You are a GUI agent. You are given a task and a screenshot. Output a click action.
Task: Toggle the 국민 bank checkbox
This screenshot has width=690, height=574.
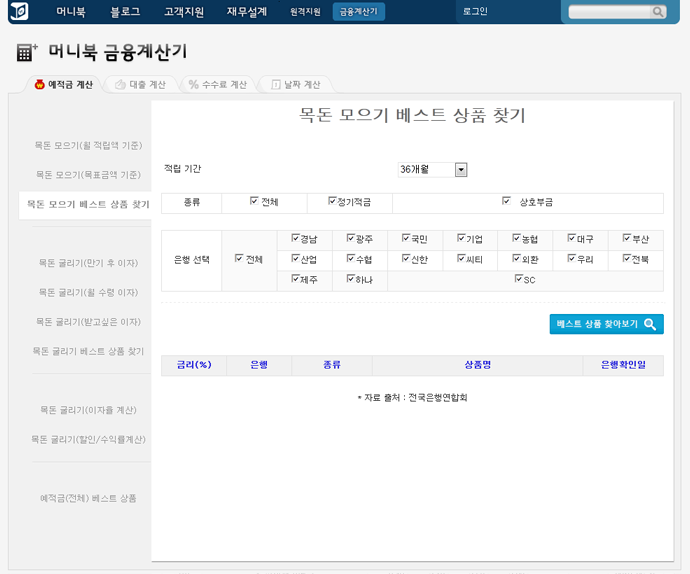coord(406,239)
